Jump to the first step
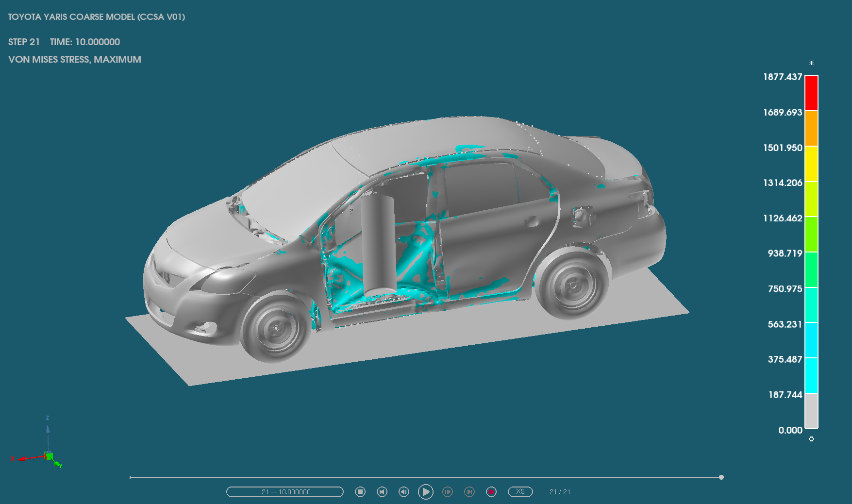The width and height of the screenshot is (852, 504). tap(382, 492)
